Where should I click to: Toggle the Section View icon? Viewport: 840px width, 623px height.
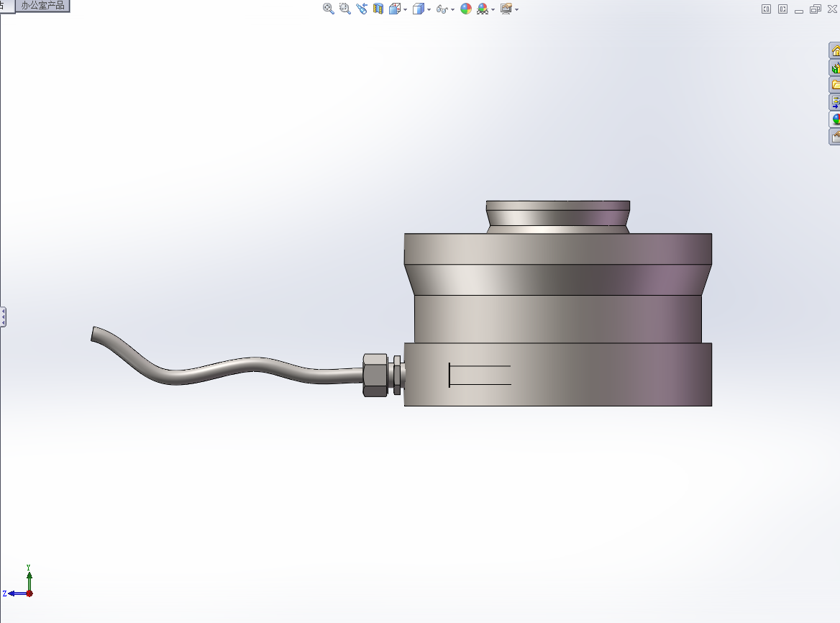pyautogui.click(x=378, y=9)
